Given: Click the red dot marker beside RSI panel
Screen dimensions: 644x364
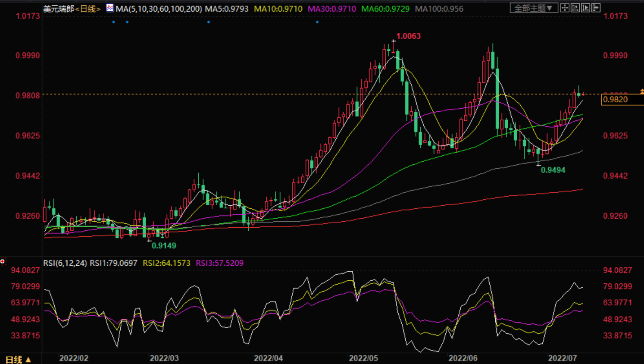Looking at the screenshot, I should tap(3, 261).
